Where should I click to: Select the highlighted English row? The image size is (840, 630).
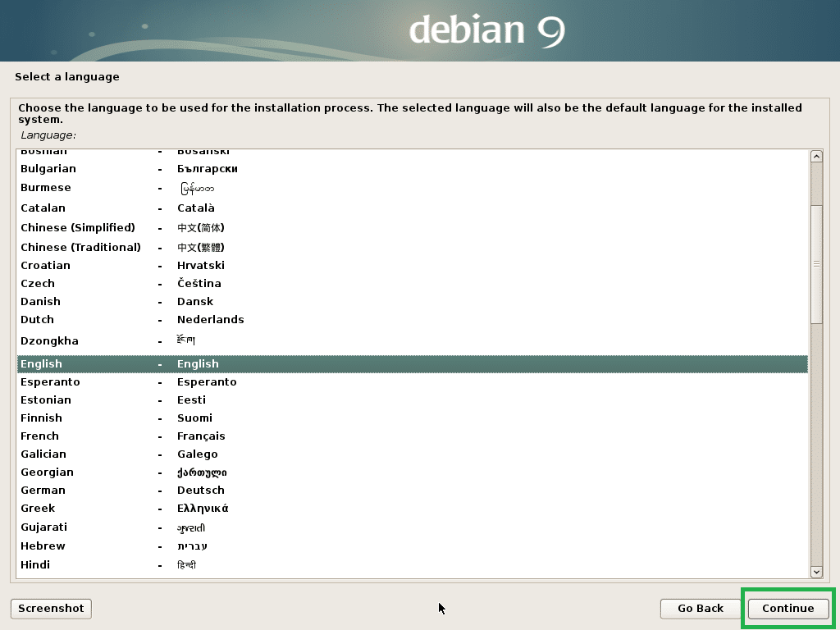(x=413, y=364)
